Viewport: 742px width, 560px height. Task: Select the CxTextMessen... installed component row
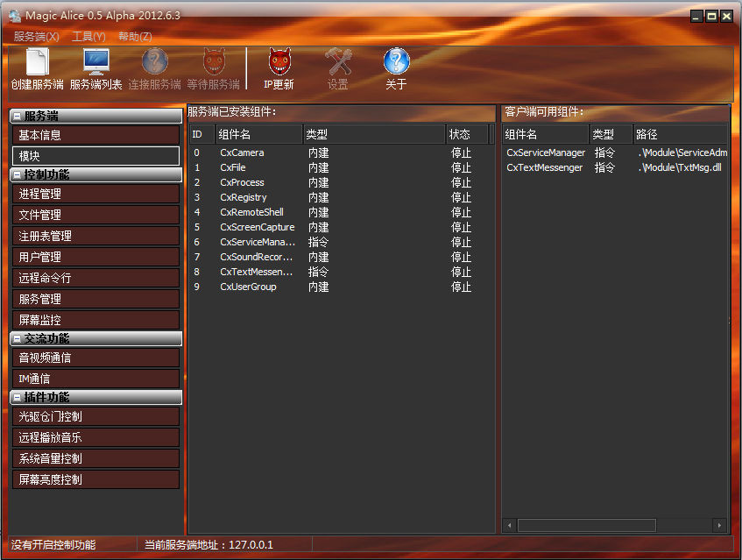click(x=341, y=273)
